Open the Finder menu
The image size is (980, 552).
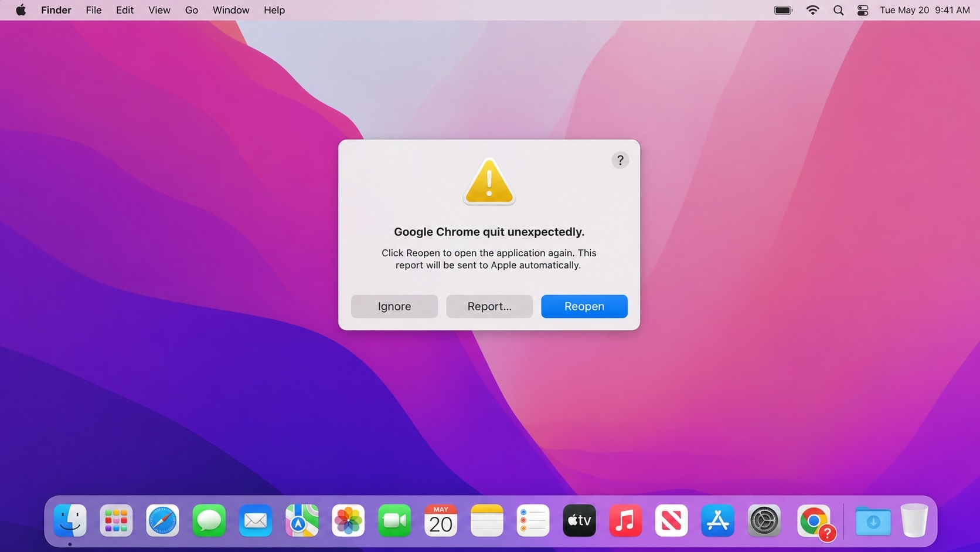tap(56, 10)
